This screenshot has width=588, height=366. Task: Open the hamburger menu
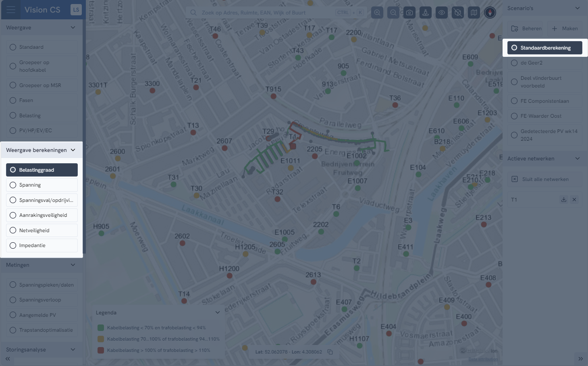pyautogui.click(x=11, y=10)
